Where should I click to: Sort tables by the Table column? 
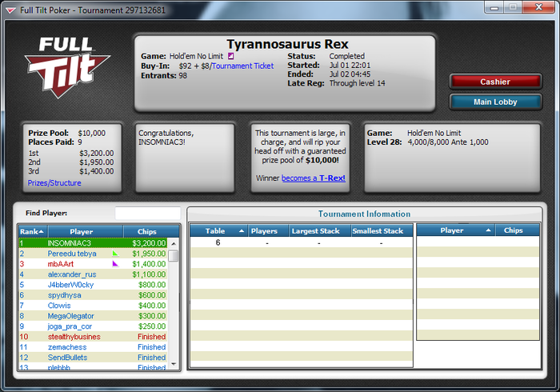pyautogui.click(x=218, y=231)
